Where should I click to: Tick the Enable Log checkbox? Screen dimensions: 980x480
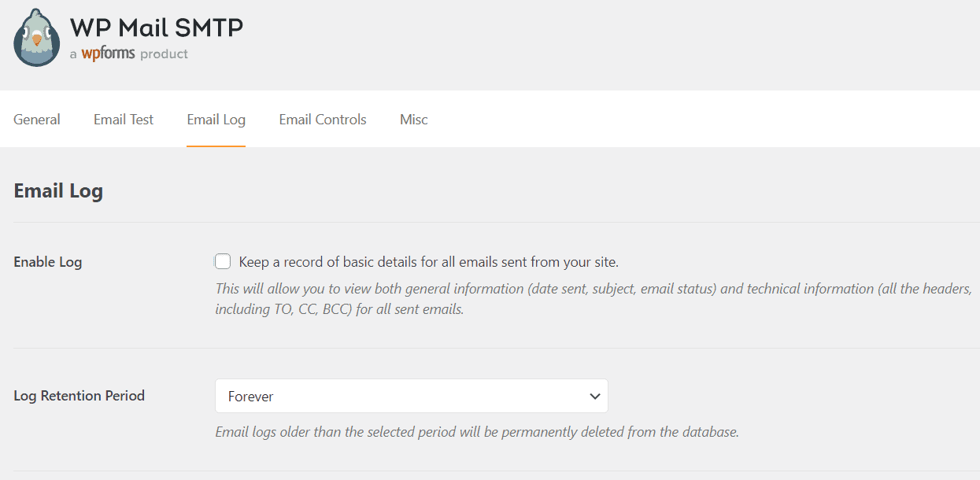pos(223,261)
